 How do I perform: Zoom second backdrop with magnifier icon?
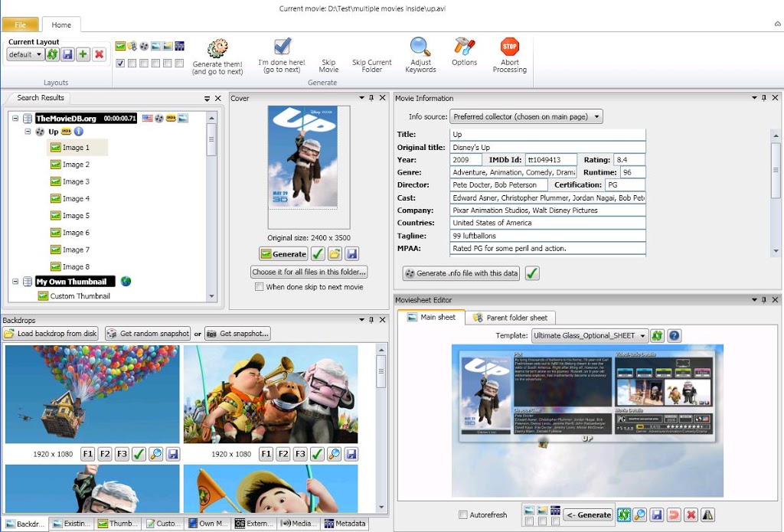tap(334, 454)
